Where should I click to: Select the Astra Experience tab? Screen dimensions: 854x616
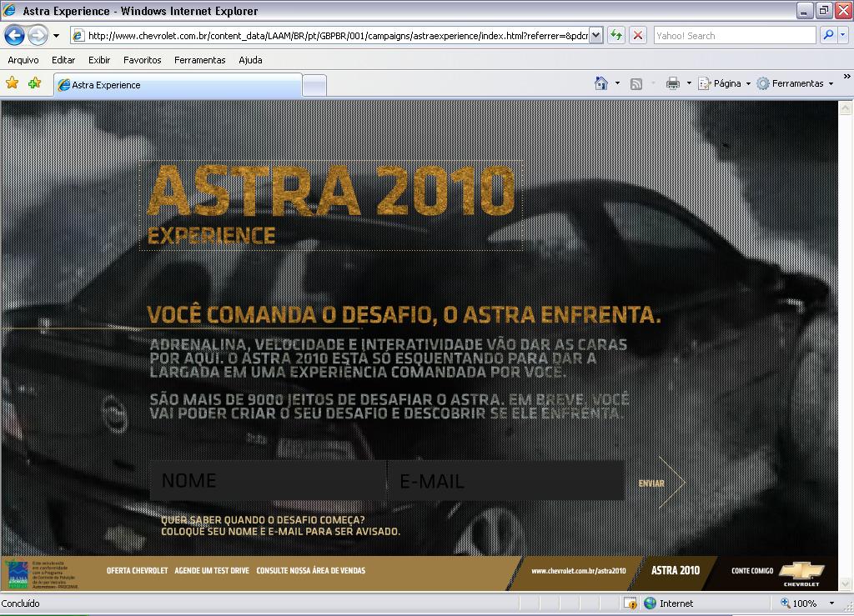tap(178, 85)
